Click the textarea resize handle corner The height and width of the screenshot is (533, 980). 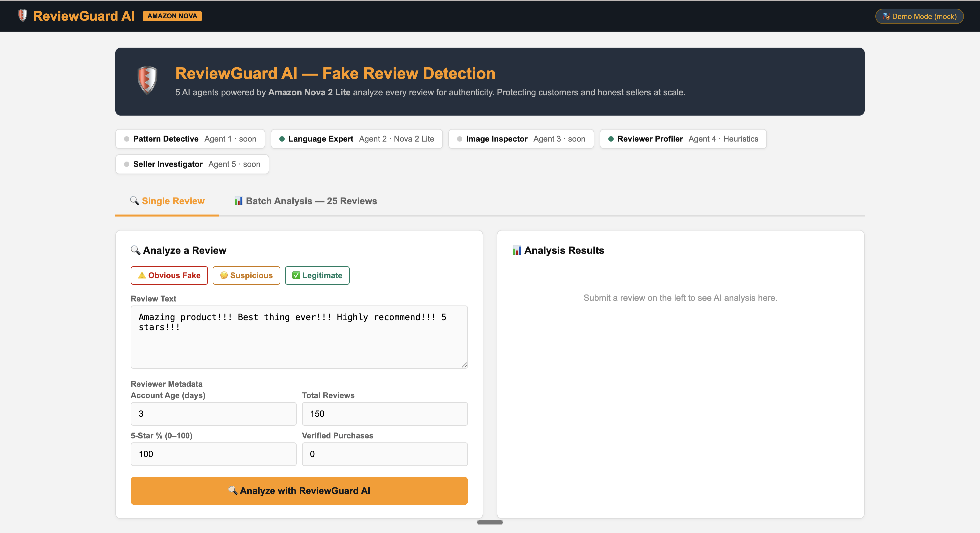(464, 365)
